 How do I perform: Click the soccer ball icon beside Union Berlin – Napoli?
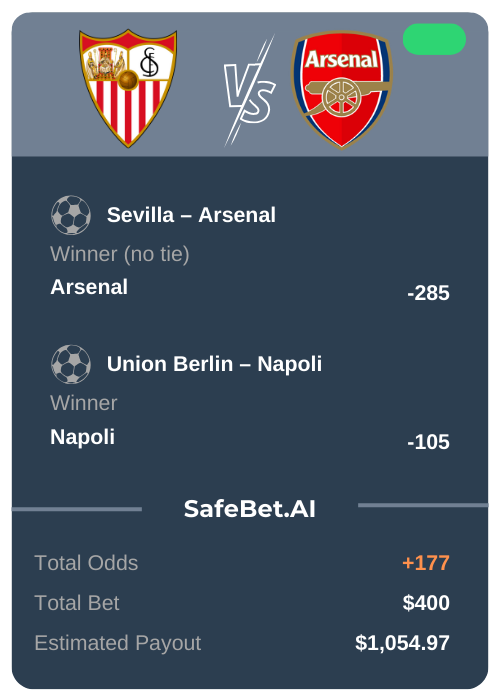click(x=71, y=364)
